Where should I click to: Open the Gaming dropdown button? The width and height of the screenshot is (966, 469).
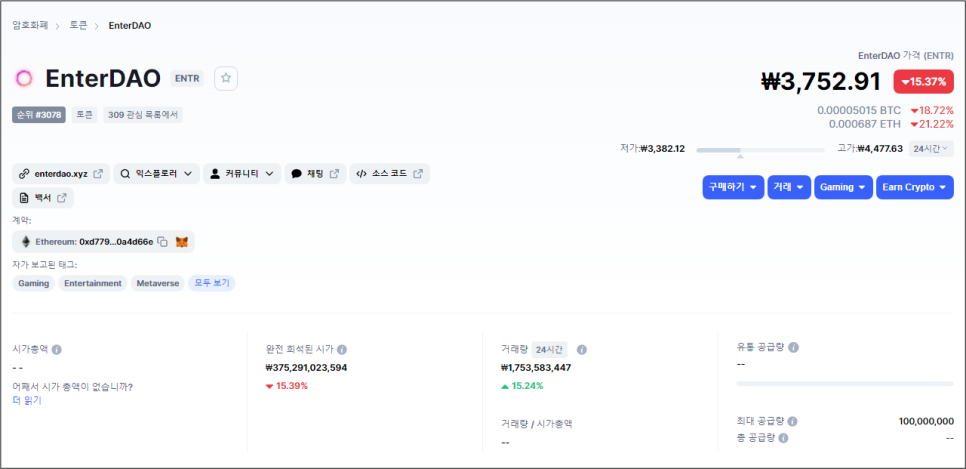click(x=843, y=187)
